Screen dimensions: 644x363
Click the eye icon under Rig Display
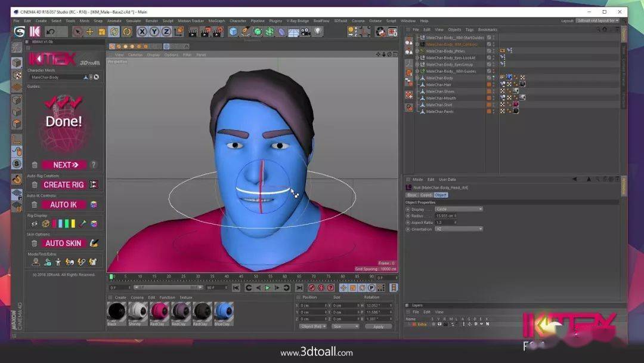coord(35,224)
